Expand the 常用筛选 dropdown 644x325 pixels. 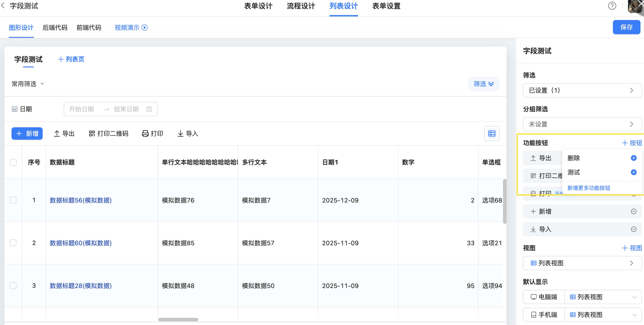click(28, 84)
